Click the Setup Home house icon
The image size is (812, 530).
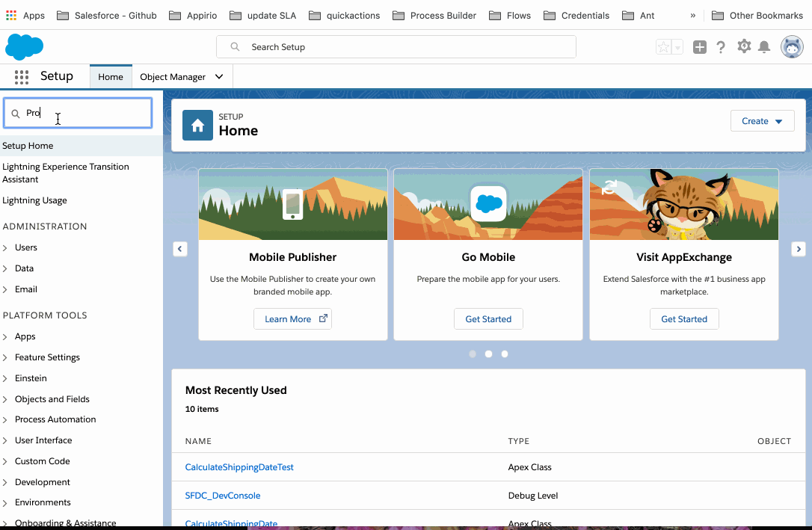pos(197,126)
